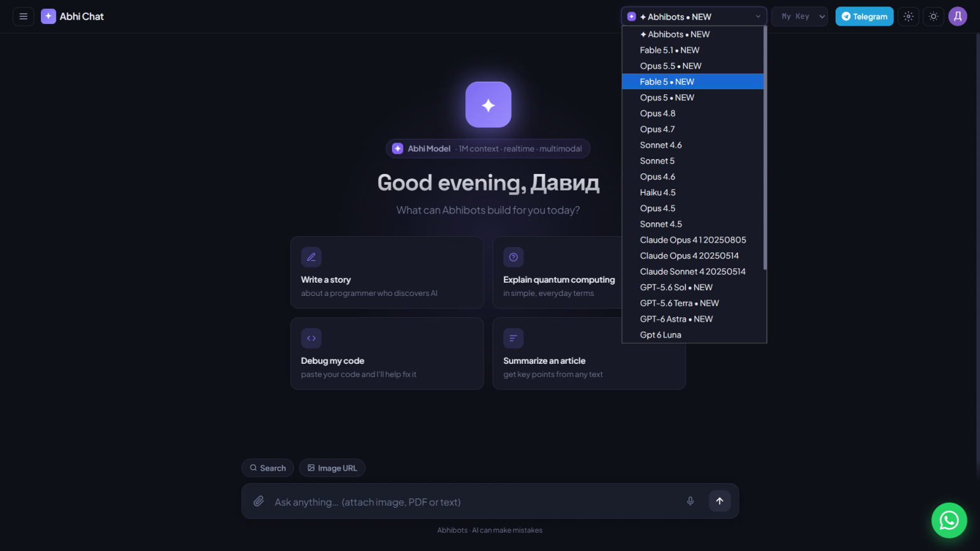Click the Abhi Chat logo icon
980x551 pixels.
[x=48, y=16]
